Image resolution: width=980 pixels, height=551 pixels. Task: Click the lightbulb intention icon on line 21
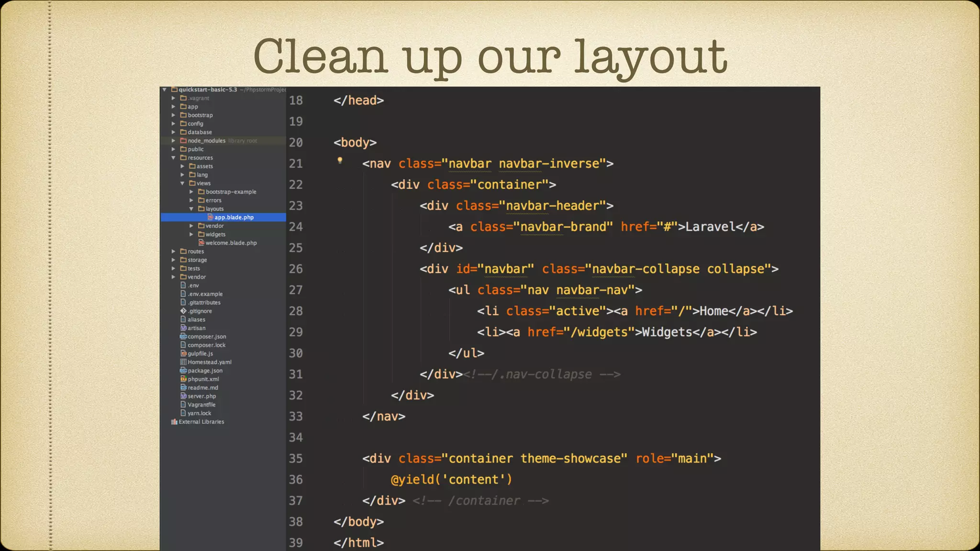click(x=340, y=161)
